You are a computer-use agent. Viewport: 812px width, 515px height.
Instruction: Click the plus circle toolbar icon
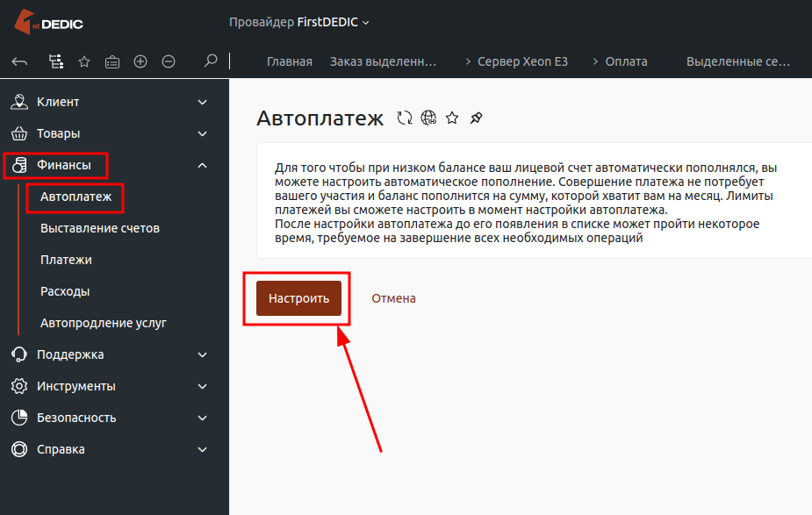pyautogui.click(x=140, y=61)
